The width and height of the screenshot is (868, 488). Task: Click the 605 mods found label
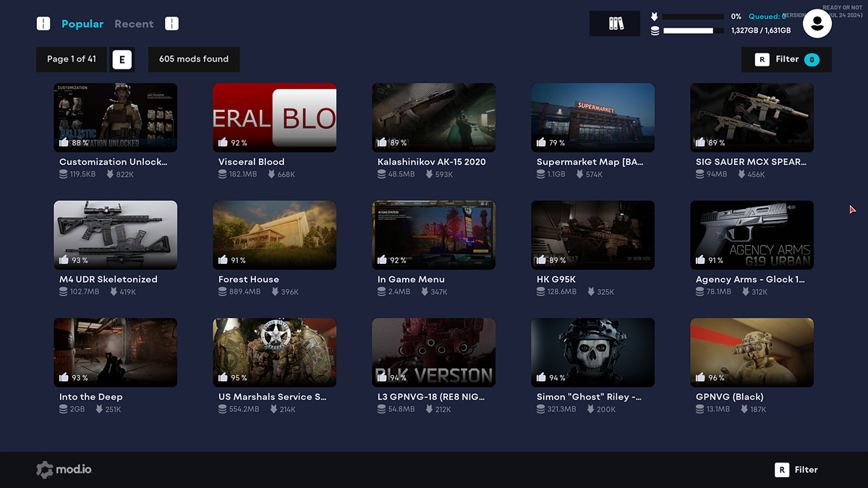click(x=194, y=59)
